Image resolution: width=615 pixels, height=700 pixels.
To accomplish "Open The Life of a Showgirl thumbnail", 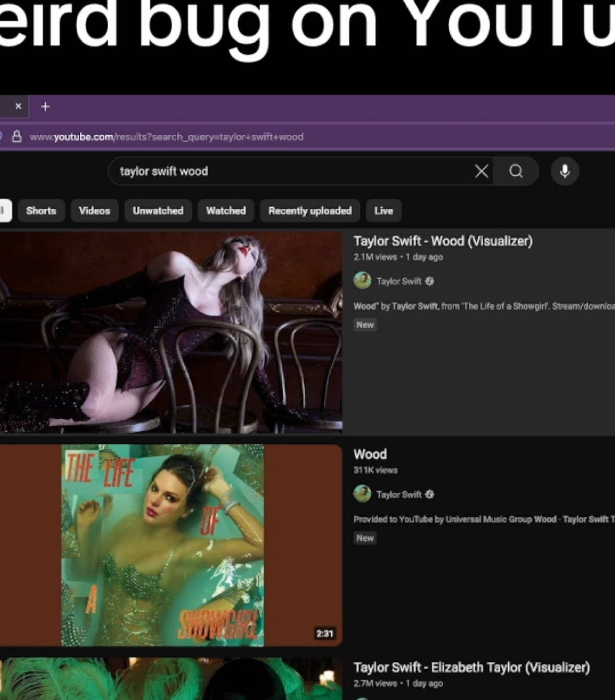I will click(171, 545).
